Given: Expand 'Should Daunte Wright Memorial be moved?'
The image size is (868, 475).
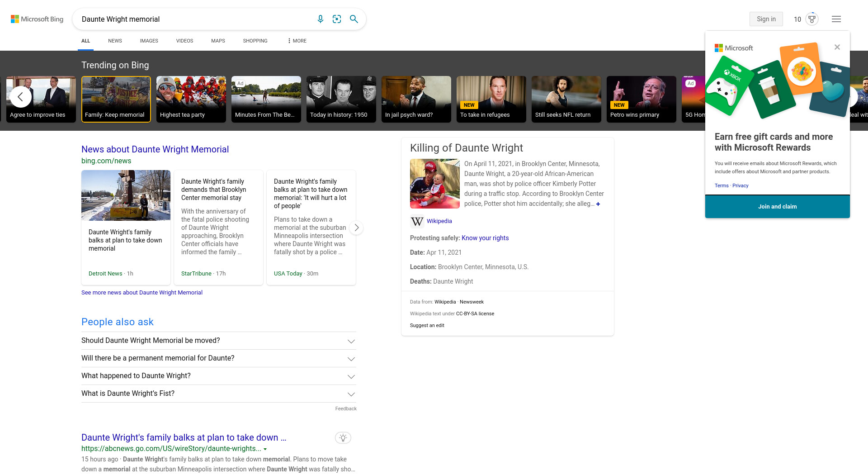Looking at the screenshot, I should coord(219,341).
